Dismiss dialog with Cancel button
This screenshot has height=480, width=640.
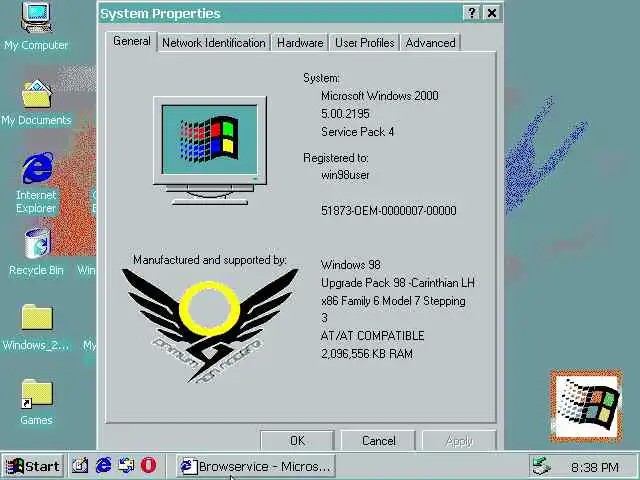(x=378, y=441)
